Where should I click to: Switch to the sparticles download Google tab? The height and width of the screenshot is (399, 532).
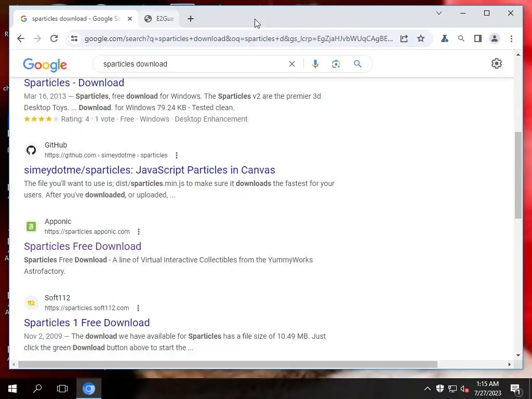tap(75, 19)
